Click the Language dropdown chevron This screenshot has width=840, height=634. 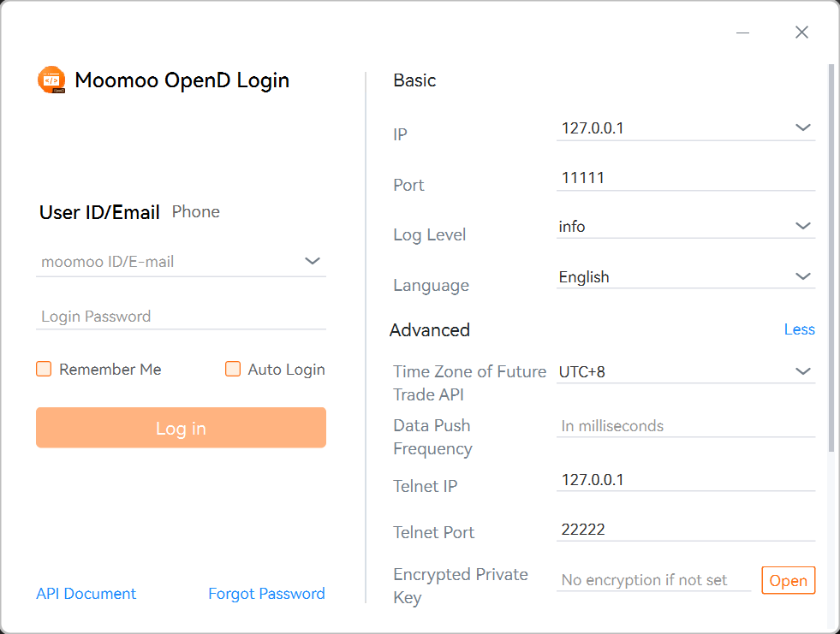[x=803, y=276]
